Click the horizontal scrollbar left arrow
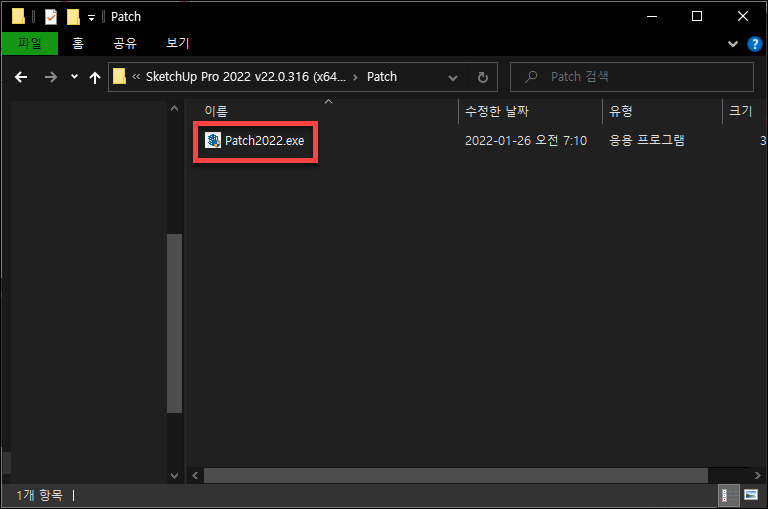The image size is (768, 509). click(195, 475)
